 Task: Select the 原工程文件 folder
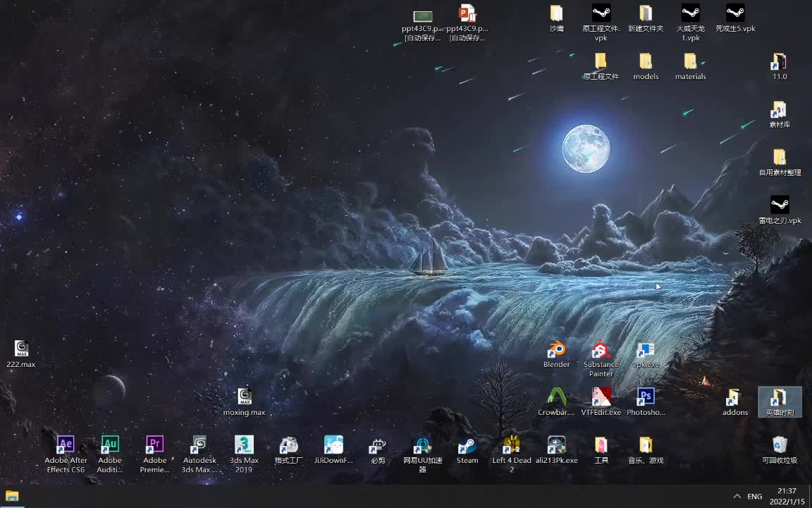click(x=601, y=66)
